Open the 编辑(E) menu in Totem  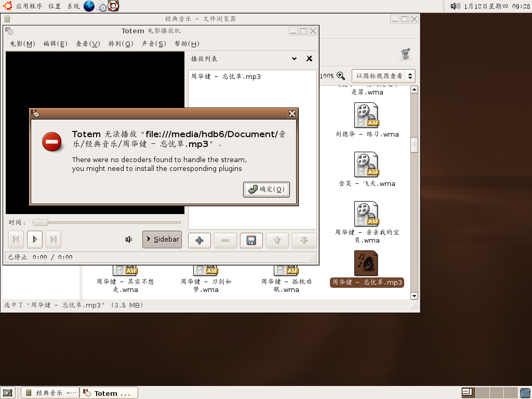tap(56, 44)
